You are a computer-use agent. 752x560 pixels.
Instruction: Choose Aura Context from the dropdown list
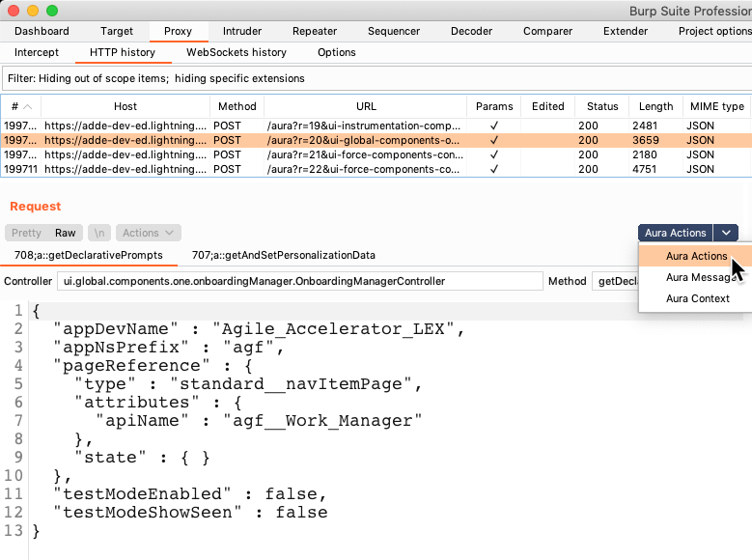pos(696,298)
